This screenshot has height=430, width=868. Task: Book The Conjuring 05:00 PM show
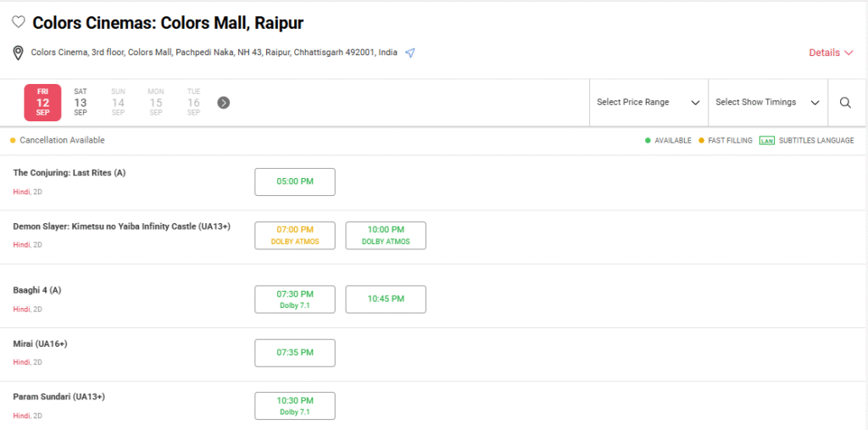295,181
